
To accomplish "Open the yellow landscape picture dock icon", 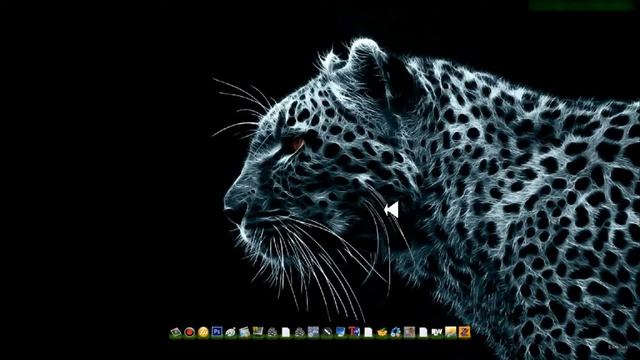I will pyautogui.click(x=451, y=332).
